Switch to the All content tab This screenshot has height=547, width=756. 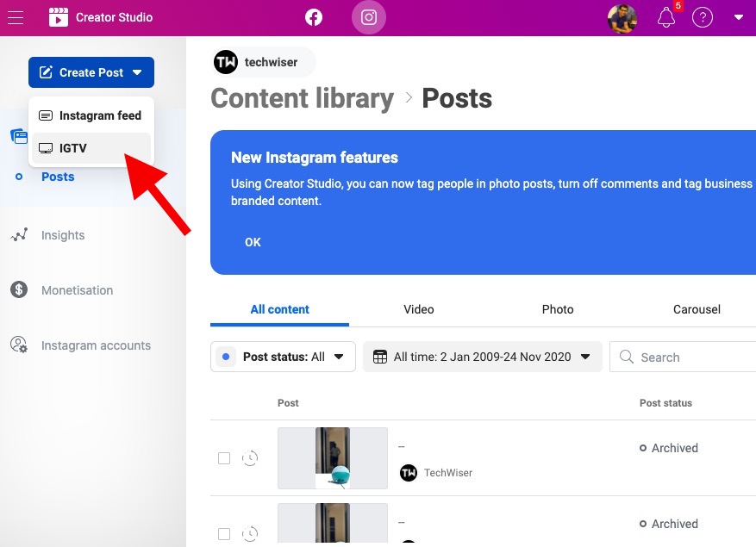pyautogui.click(x=279, y=309)
